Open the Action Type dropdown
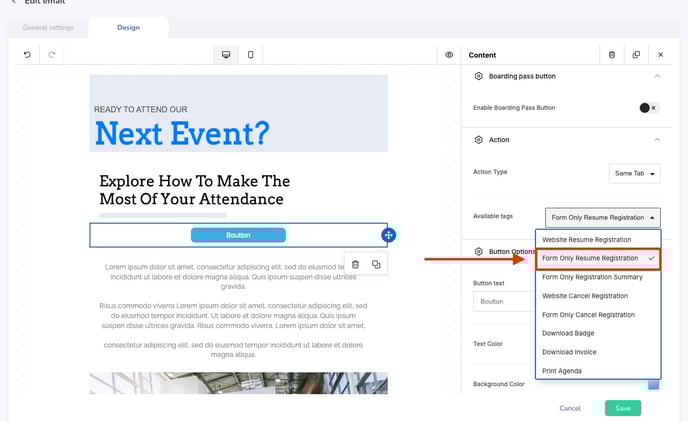This screenshot has height=422, width=688. [634, 173]
